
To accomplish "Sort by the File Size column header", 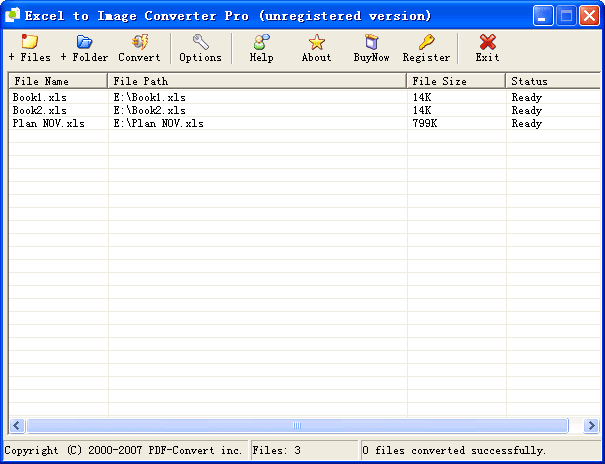I will 456,81.
